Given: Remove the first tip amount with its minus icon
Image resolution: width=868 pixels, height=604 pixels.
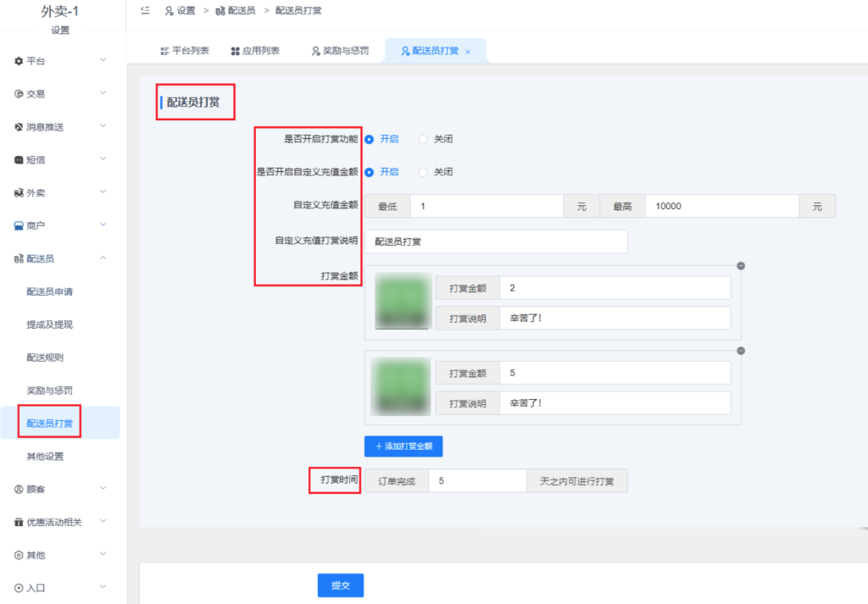Looking at the screenshot, I should click(x=741, y=266).
